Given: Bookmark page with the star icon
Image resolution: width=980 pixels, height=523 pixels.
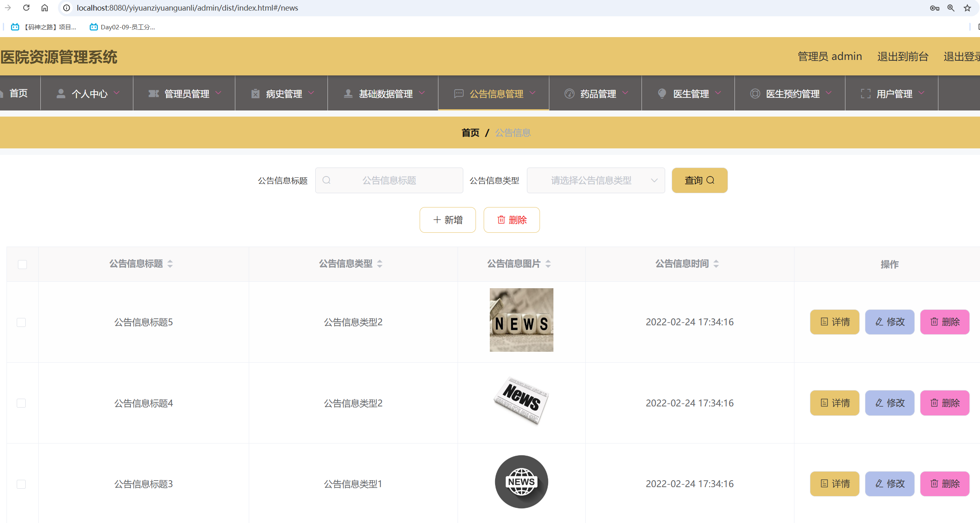Looking at the screenshot, I should click(x=967, y=8).
